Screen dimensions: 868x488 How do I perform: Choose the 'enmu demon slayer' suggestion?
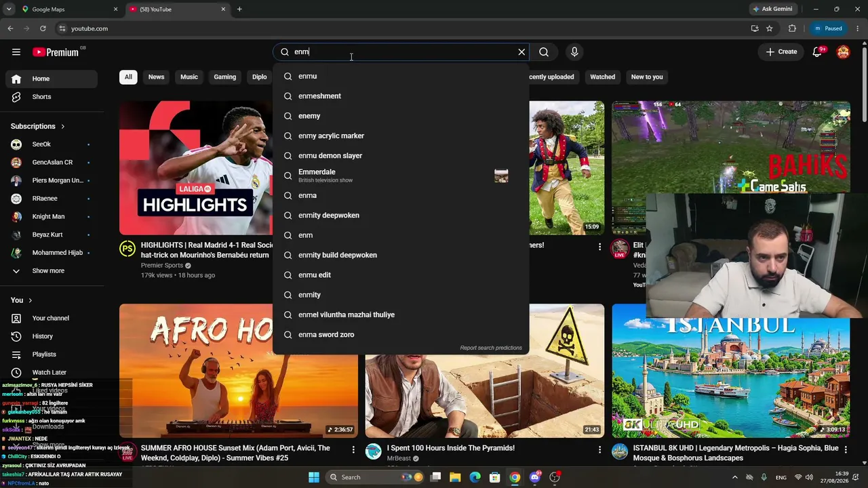401,156
